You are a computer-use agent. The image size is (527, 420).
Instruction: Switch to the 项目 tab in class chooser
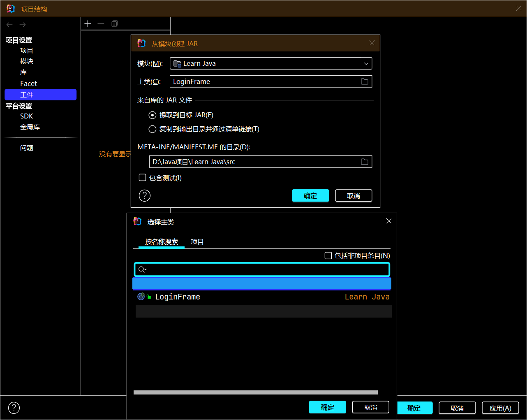[197, 241]
